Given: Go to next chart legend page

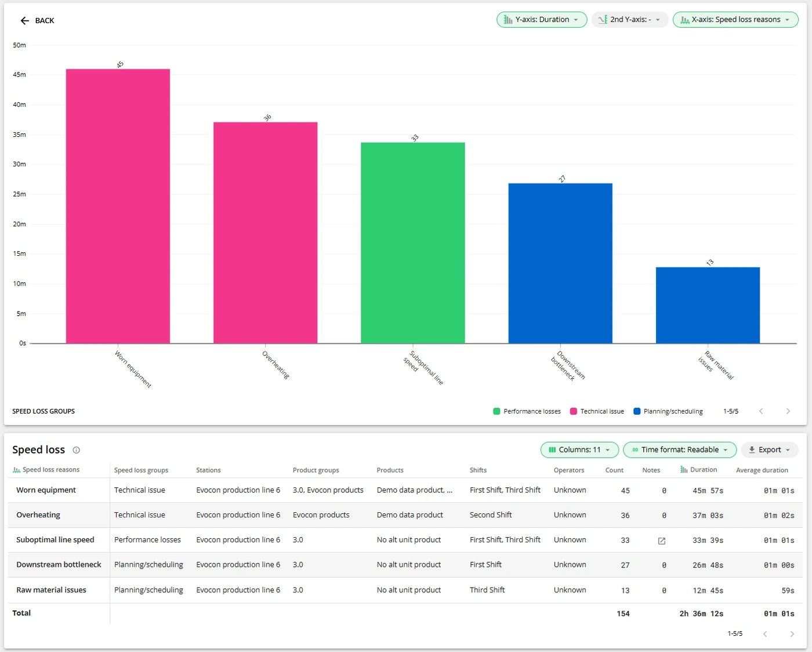Looking at the screenshot, I should (x=788, y=411).
